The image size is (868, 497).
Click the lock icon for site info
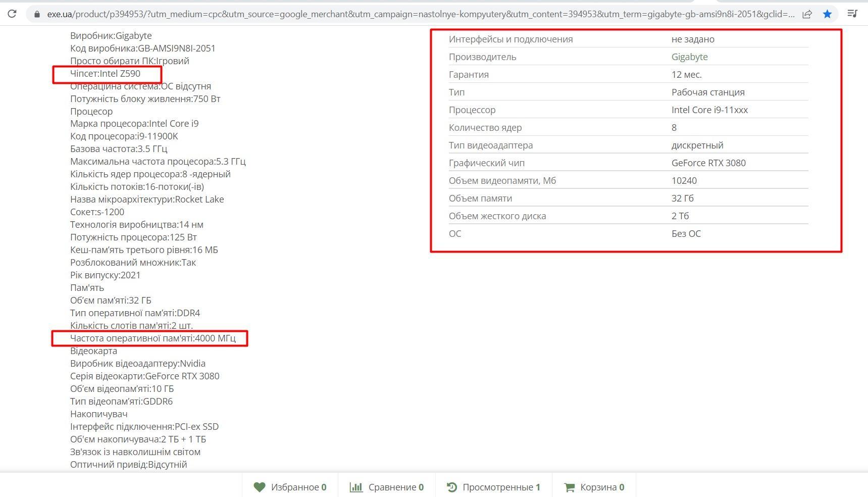(37, 14)
